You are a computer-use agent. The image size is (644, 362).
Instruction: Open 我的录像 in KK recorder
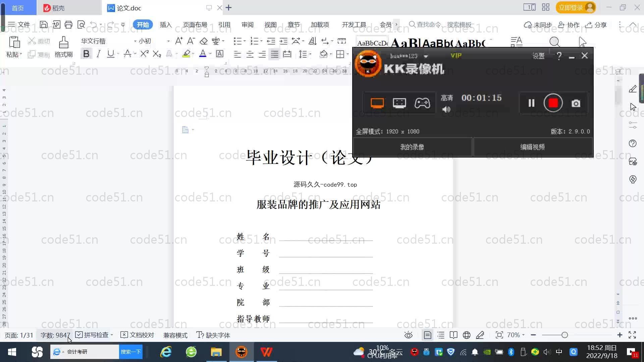coord(412,147)
